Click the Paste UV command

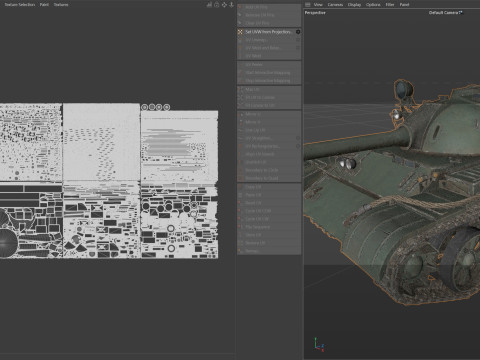click(x=269, y=195)
